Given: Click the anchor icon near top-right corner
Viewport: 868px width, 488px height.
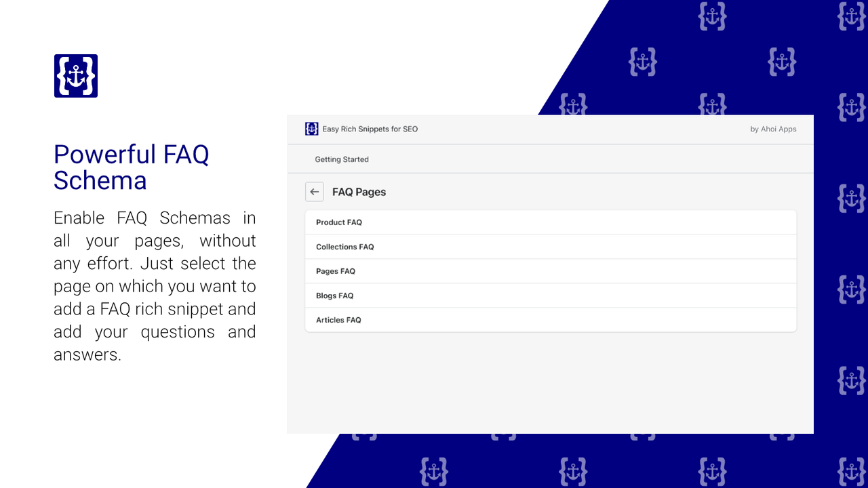Looking at the screenshot, I should 851,16.
